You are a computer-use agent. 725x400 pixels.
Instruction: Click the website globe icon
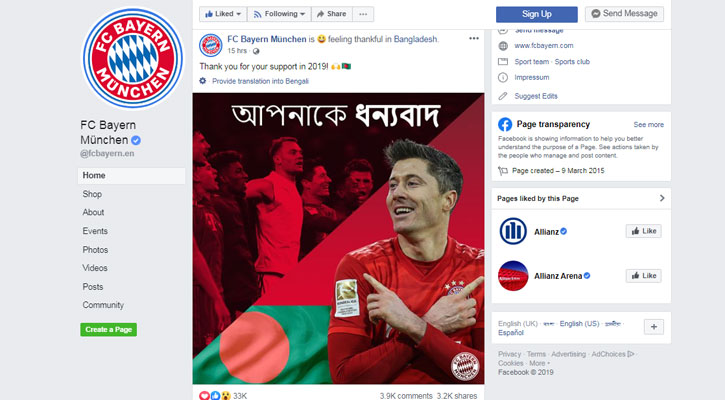coord(503,46)
